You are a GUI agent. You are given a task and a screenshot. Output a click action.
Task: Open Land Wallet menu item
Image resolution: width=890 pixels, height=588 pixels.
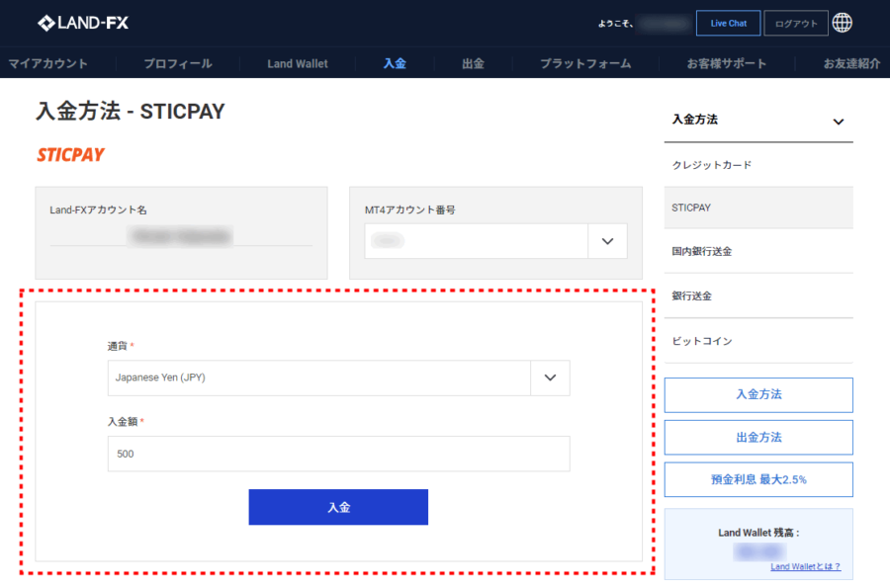click(x=298, y=63)
